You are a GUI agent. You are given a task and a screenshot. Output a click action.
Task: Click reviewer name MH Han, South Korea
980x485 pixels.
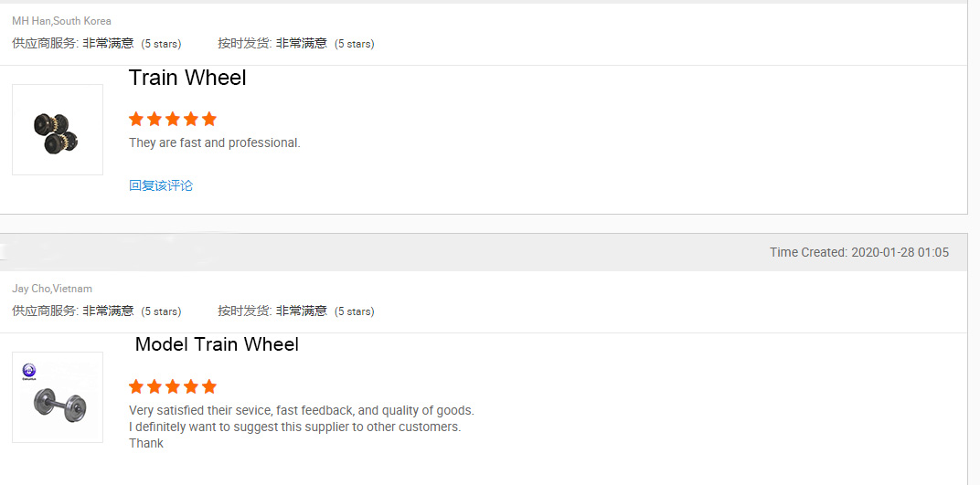(61, 21)
